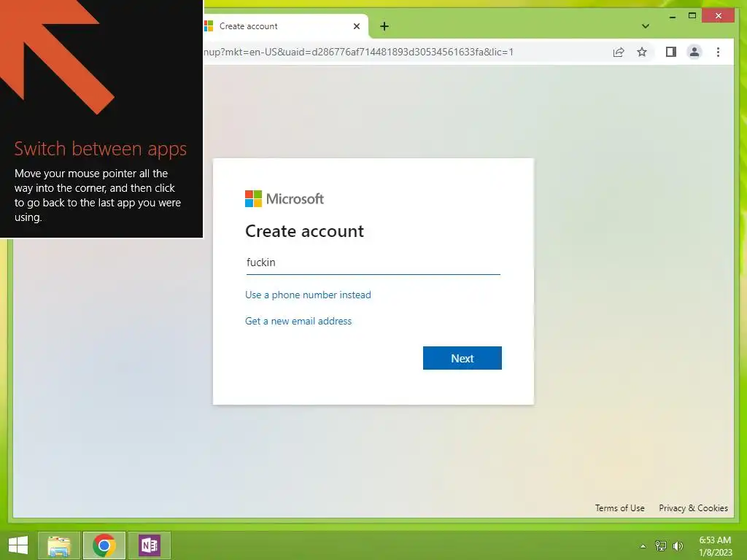747x560 pixels.
Task: Open Chrome side panel icon
Action: pos(671,52)
